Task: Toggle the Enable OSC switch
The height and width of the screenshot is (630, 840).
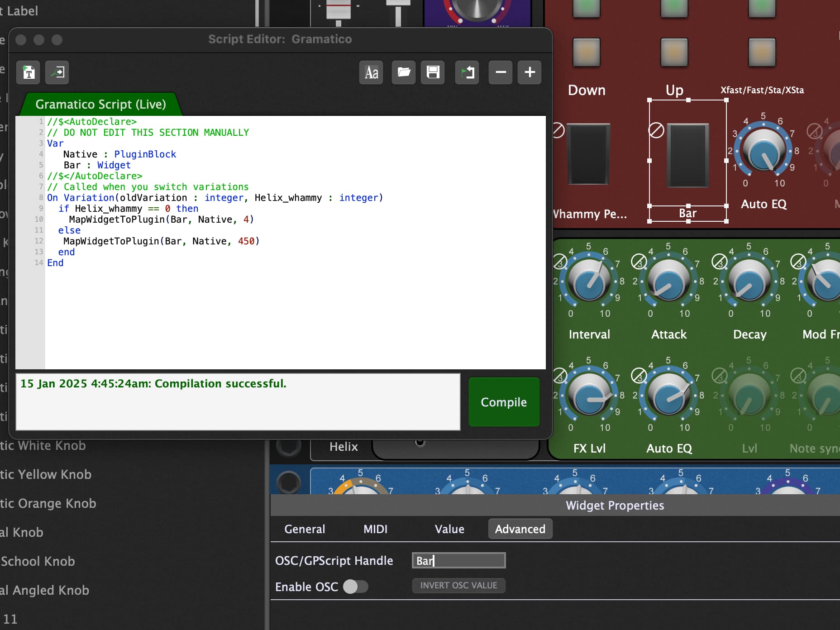Action: pyautogui.click(x=355, y=587)
